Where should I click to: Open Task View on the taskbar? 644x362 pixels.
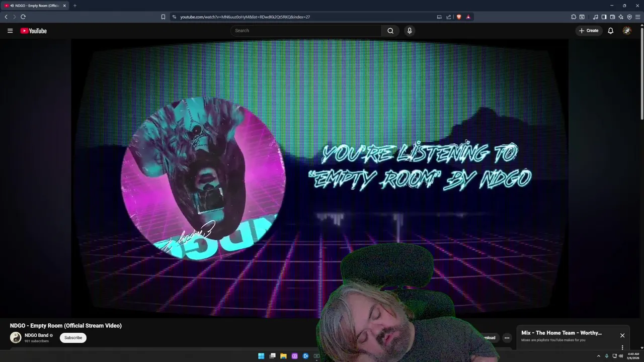(272, 356)
